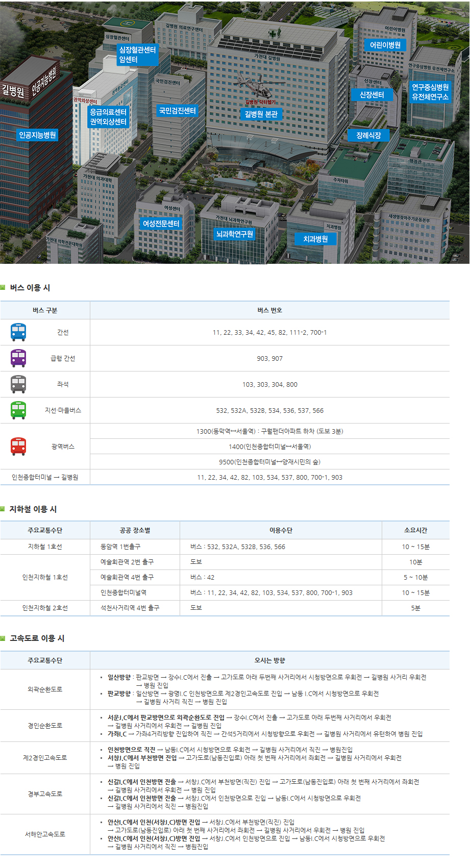470x868 pixels.
Task: Click the 지하철 이용 시 section heading
Action: 33,509
